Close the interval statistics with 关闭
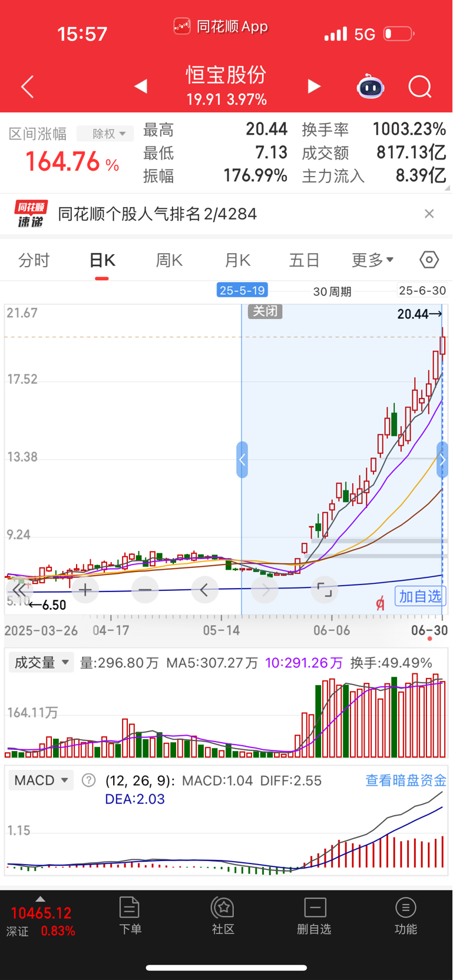Image resolution: width=453 pixels, height=980 pixels. point(265,311)
